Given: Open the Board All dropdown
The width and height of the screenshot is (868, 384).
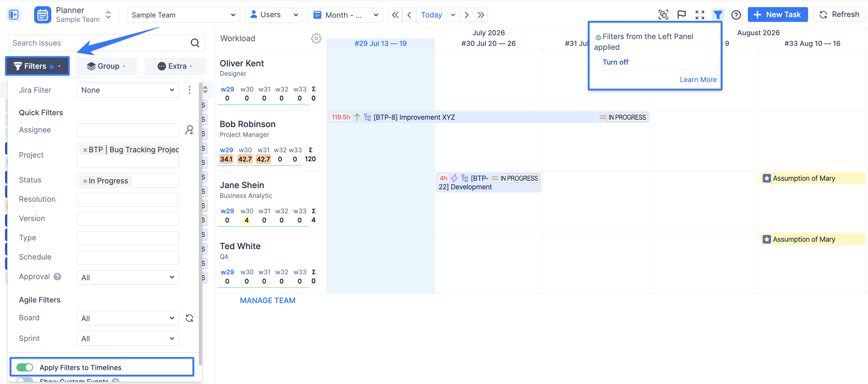Looking at the screenshot, I should (x=128, y=318).
